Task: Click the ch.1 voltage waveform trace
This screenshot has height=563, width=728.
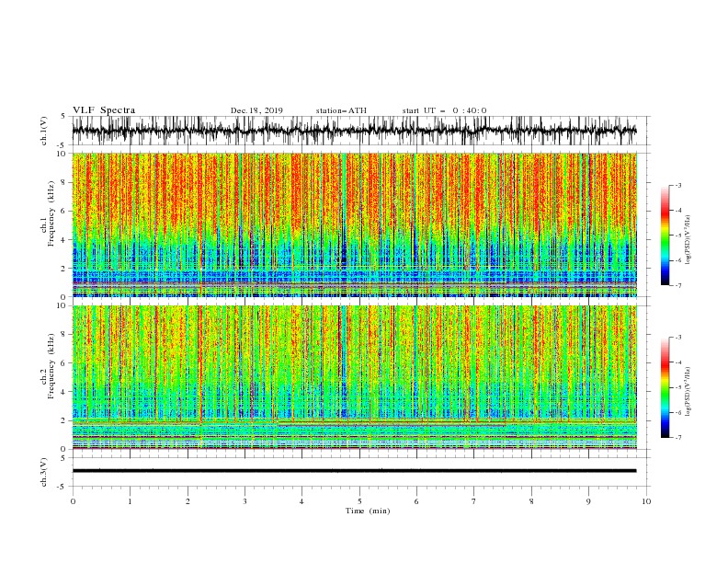Action: click(354, 131)
